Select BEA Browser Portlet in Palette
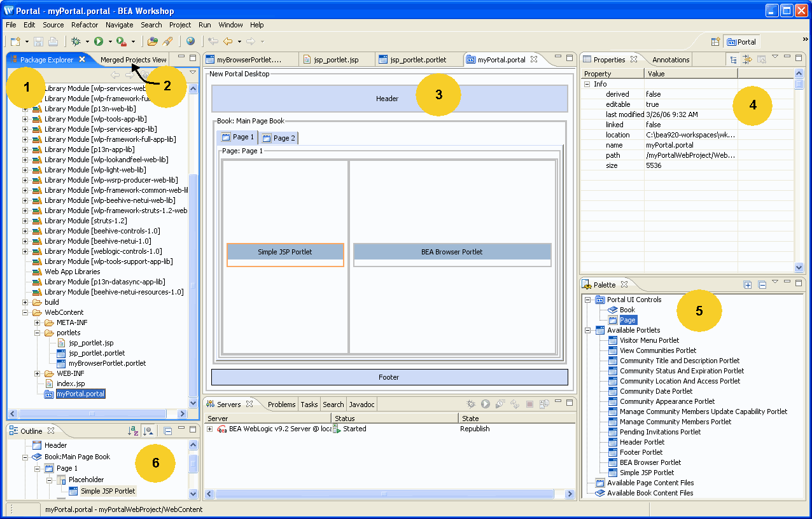Image resolution: width=812 pixels, height=519 pixels. 645,462
